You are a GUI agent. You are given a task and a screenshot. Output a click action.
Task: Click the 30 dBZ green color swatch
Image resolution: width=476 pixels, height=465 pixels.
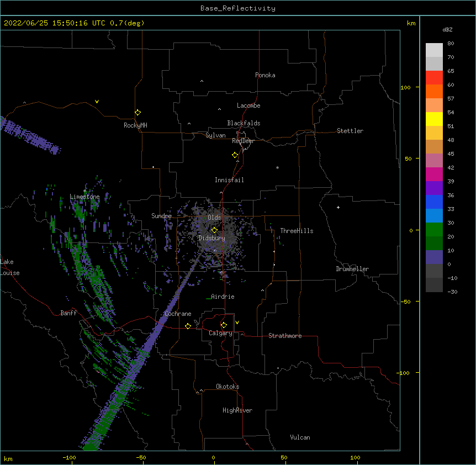pos(434,230)
